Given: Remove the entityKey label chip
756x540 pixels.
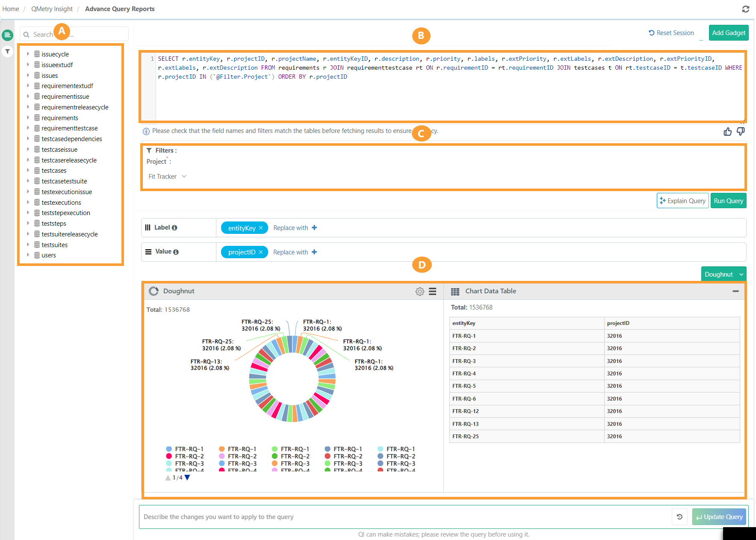Looking at the screenshot, I should click(x=261, y=228).
